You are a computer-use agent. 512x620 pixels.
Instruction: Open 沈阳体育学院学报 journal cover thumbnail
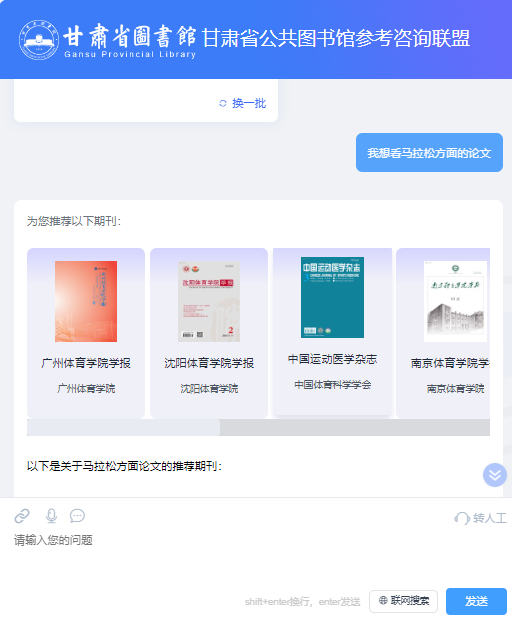click(209, 301)
